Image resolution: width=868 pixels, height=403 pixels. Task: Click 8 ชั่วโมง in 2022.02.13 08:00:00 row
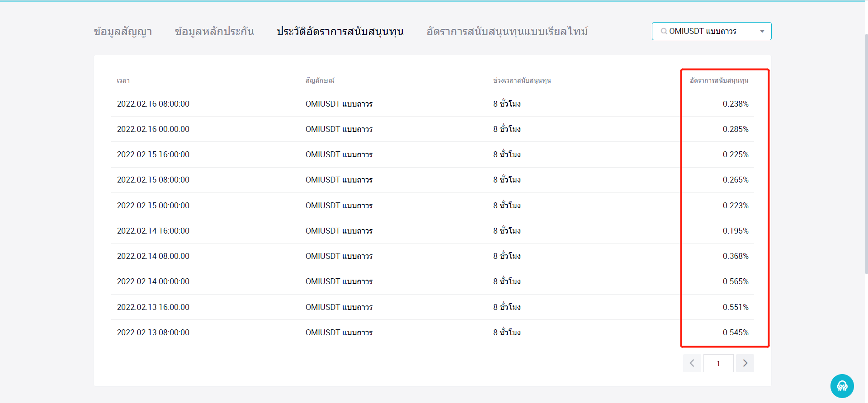pos(507,333)
